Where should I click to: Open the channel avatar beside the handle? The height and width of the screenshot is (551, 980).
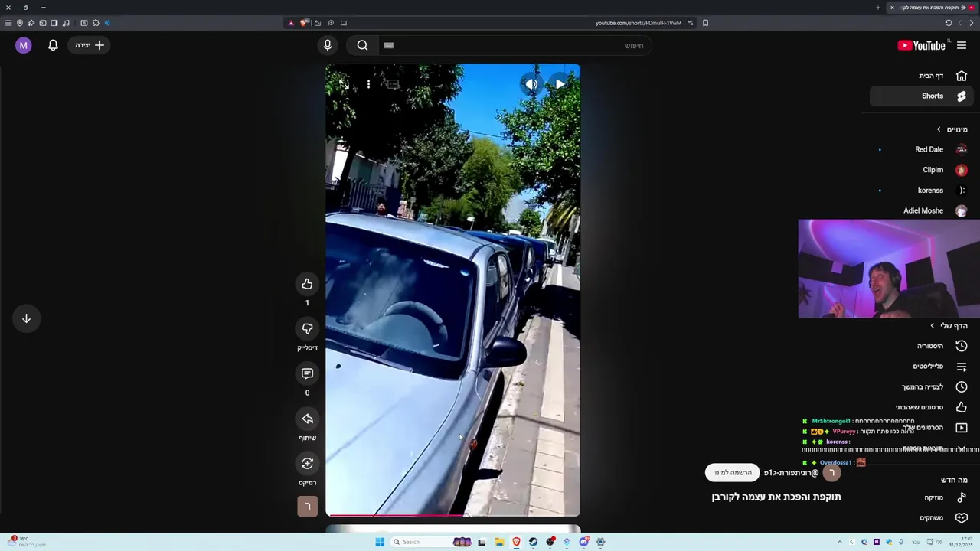click(832, 473)
